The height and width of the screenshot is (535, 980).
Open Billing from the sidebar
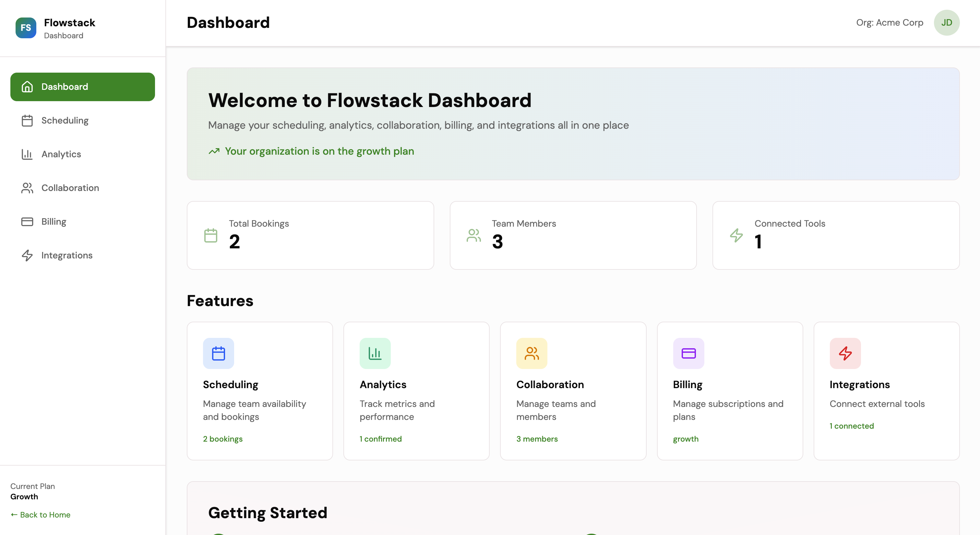83,222
